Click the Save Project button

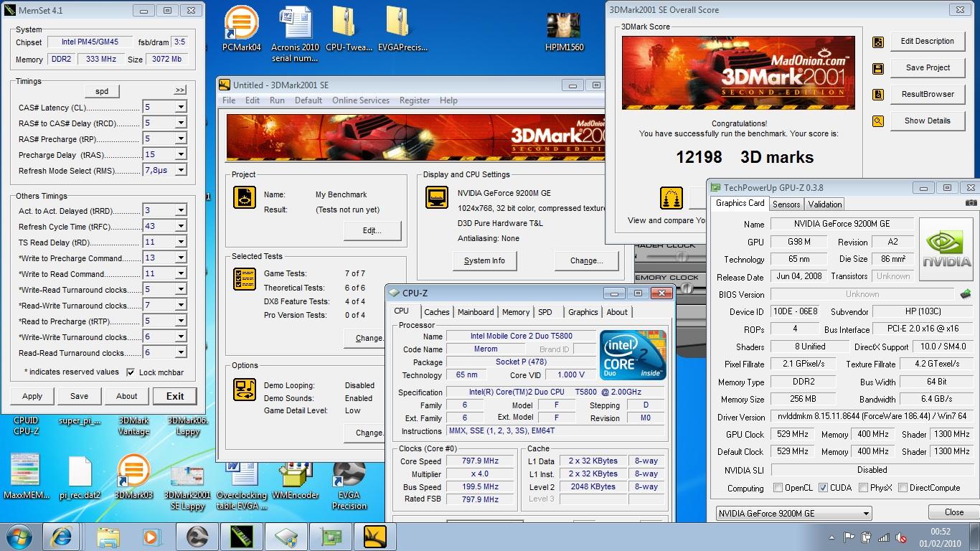point(928,67)
